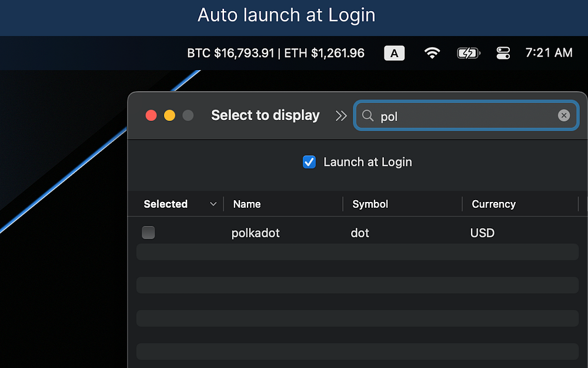Screen dimensions: 588x368
Task: Disable the Launch at Login checkbox
Action: point(309,162)
